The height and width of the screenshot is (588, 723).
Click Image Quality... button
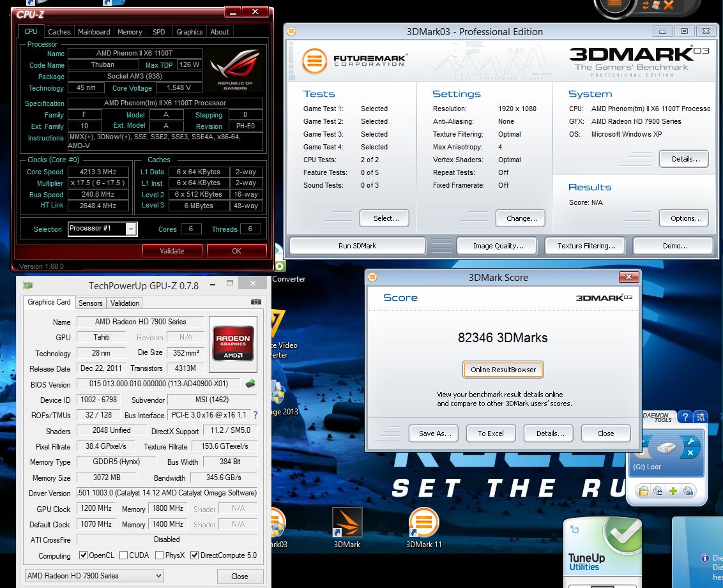[x=498, y=246]
